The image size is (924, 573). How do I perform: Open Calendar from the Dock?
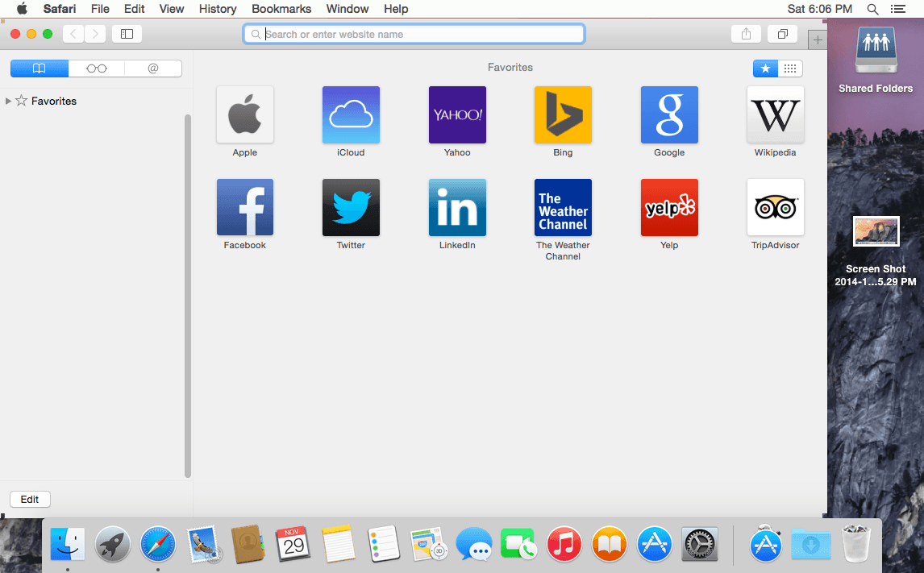coord(293,543)
